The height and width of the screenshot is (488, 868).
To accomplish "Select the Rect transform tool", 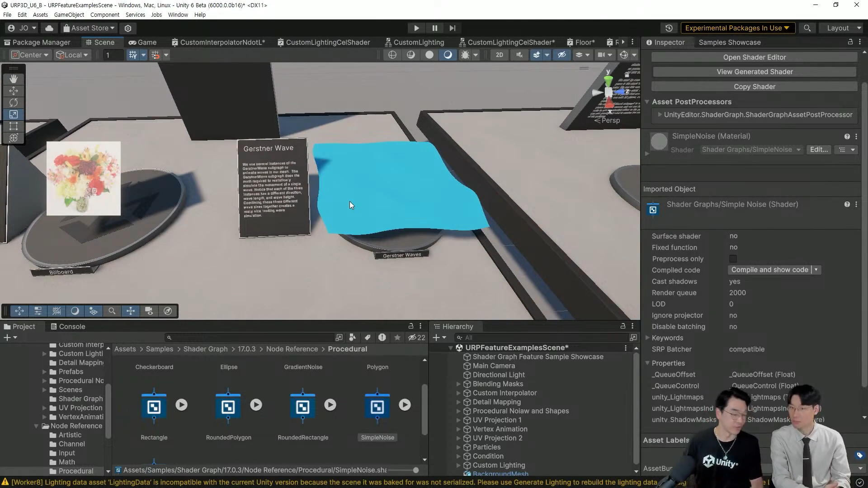I will pos(14,126).
